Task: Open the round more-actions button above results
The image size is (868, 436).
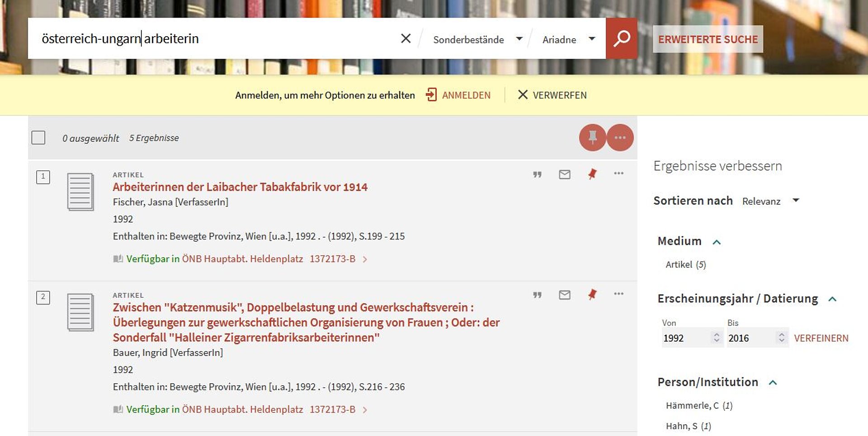Action: pos(620,137)
